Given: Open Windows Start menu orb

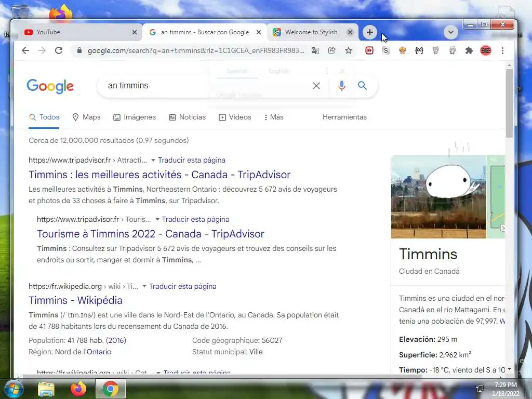Looking at the screenshot, I should click(14, 389).
